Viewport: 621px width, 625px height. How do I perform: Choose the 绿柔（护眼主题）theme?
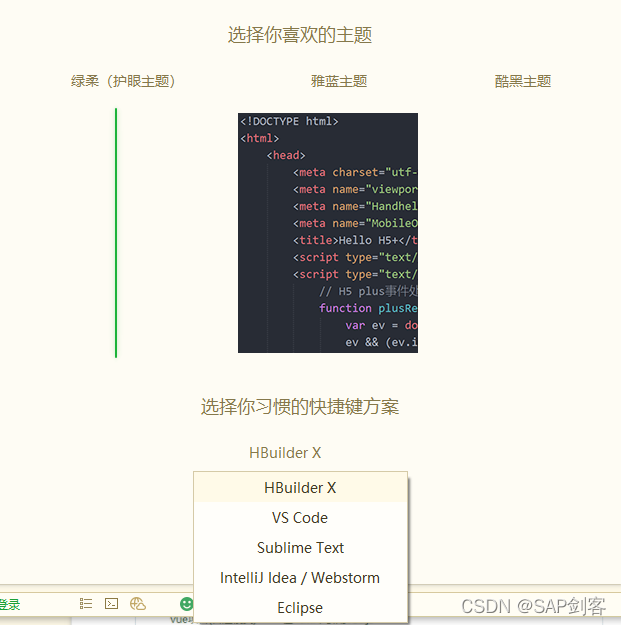tap(123, 81)
